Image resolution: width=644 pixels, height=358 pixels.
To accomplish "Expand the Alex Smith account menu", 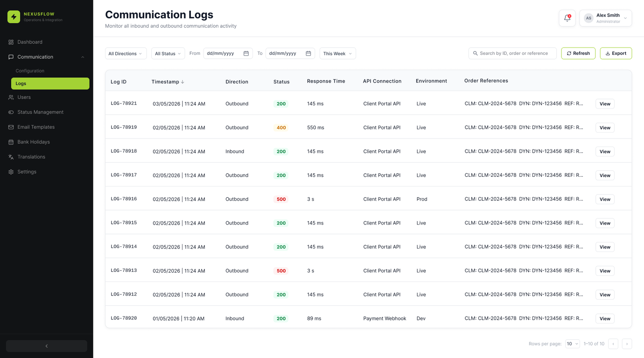I will pos(606,18).
